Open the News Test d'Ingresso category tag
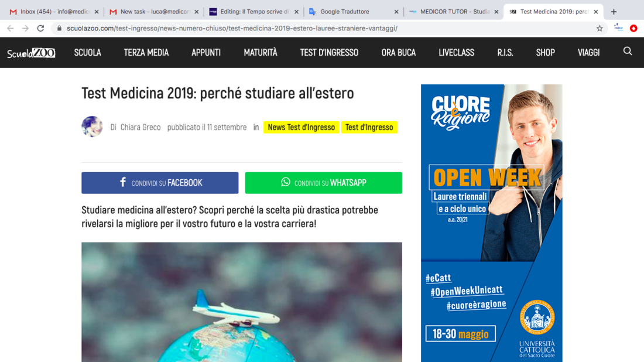Screen dimensions: 644x362 click(302, 127)
